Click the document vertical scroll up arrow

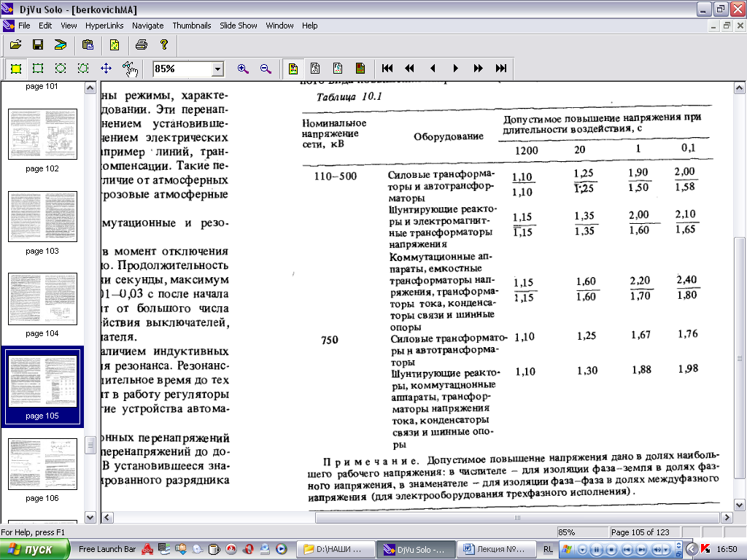(740, 87)
